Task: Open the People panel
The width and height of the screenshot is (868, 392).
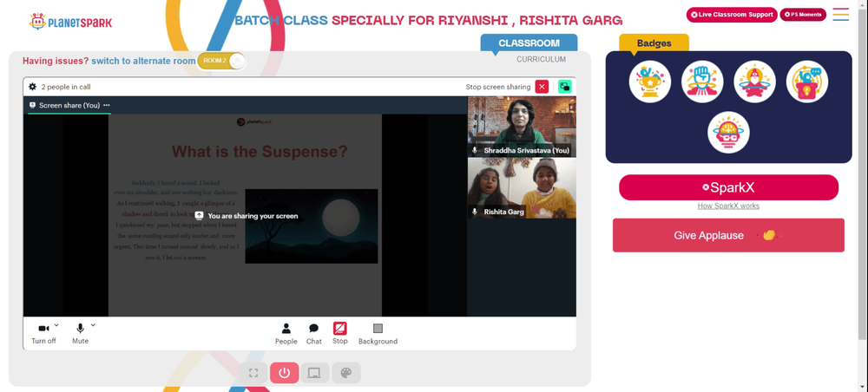Action: pos(286,334)
